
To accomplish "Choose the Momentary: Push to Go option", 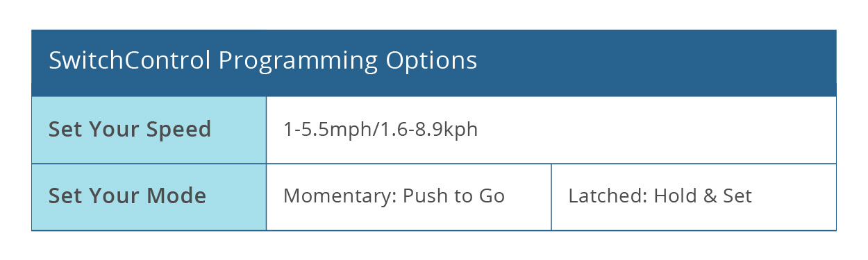I will [394, 196].
